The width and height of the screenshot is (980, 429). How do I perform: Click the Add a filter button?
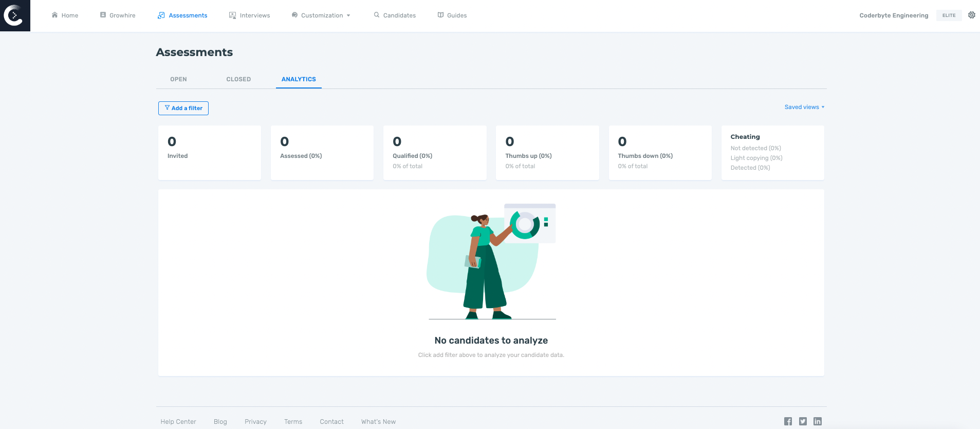[183, 108]
